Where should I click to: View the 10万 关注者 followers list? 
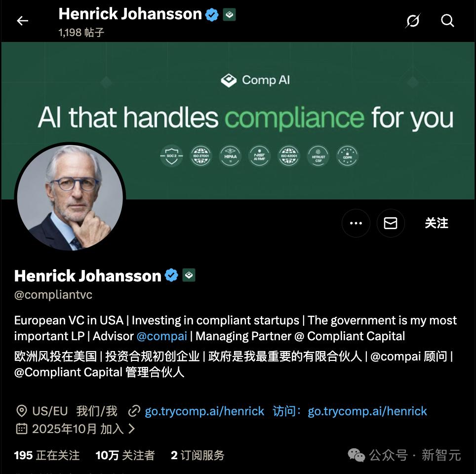pyautogui.click(x=125, y=455)
